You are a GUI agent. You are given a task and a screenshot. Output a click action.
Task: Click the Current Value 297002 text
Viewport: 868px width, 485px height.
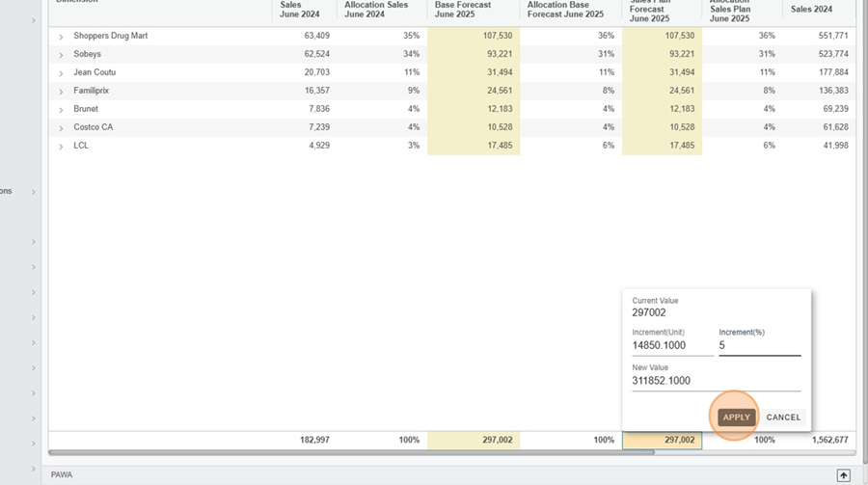(x=649, y=312)
